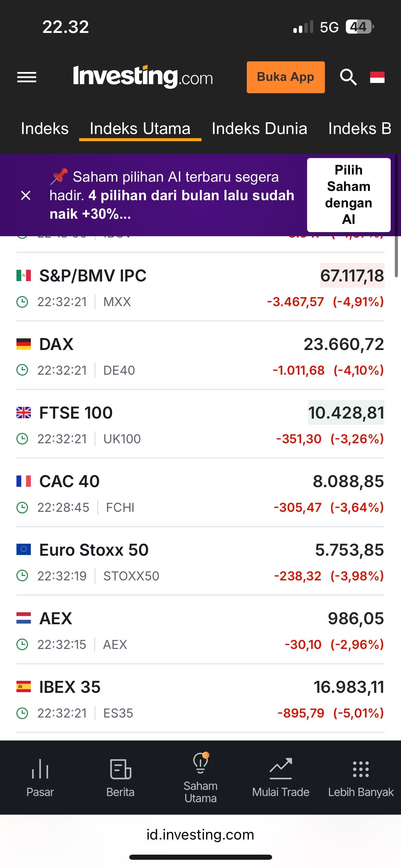The width and height of the screenshot is (401, 868).
Task: Dismiss the purple AI stock banner
Action: click(26, 195)
